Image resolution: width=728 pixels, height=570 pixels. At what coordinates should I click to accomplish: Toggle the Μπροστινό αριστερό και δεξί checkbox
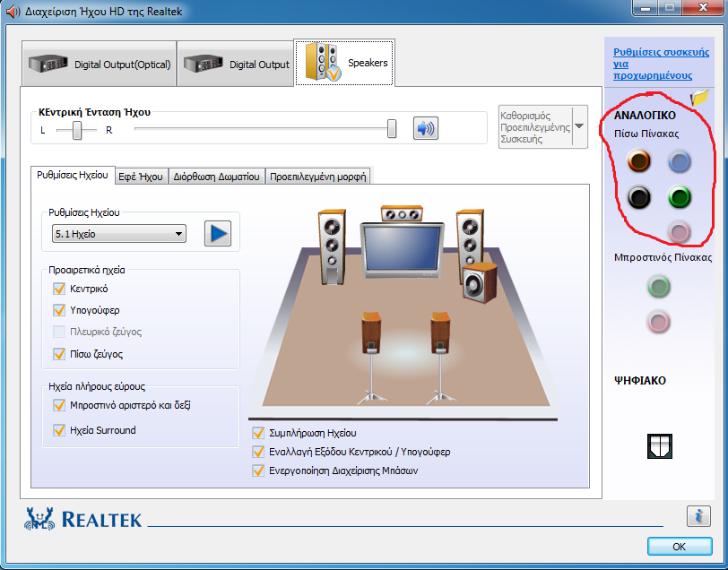[x=59, y=405]
